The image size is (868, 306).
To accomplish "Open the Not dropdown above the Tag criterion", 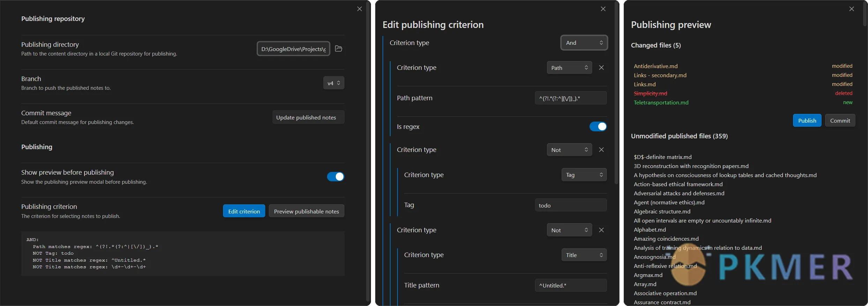I will pyautogui.click(x=569, y=150).
